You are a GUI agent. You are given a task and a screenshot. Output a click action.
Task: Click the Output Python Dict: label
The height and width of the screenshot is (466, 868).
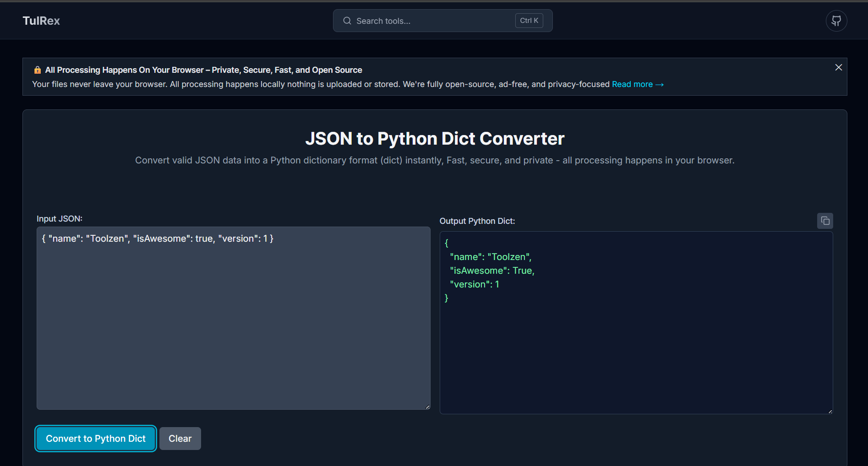[477, 221]
